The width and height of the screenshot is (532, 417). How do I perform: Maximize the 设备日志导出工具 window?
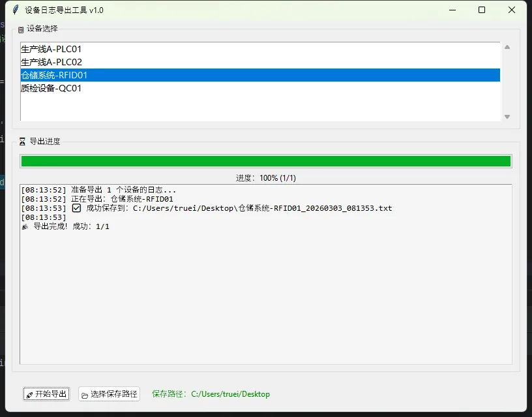tap(482, 10)
